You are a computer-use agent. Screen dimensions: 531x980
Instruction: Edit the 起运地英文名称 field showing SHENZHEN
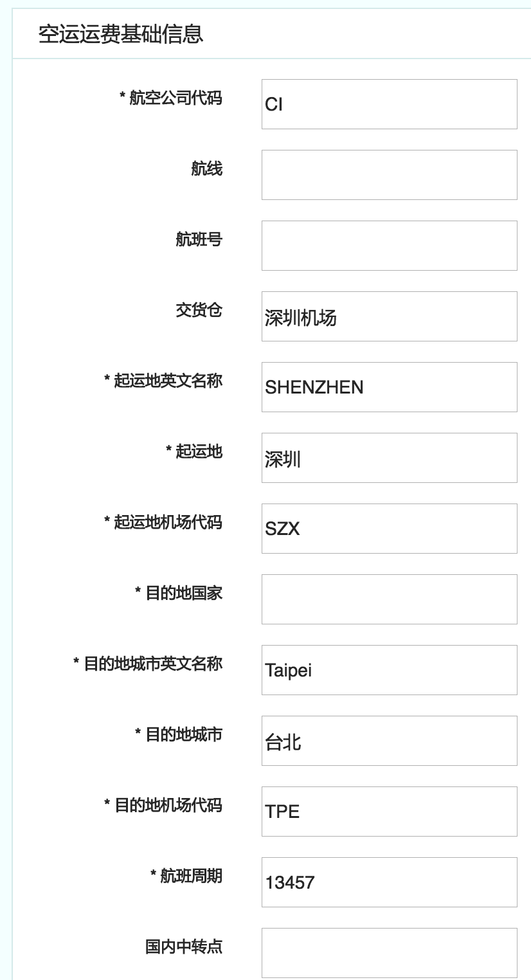coord(389,387)
